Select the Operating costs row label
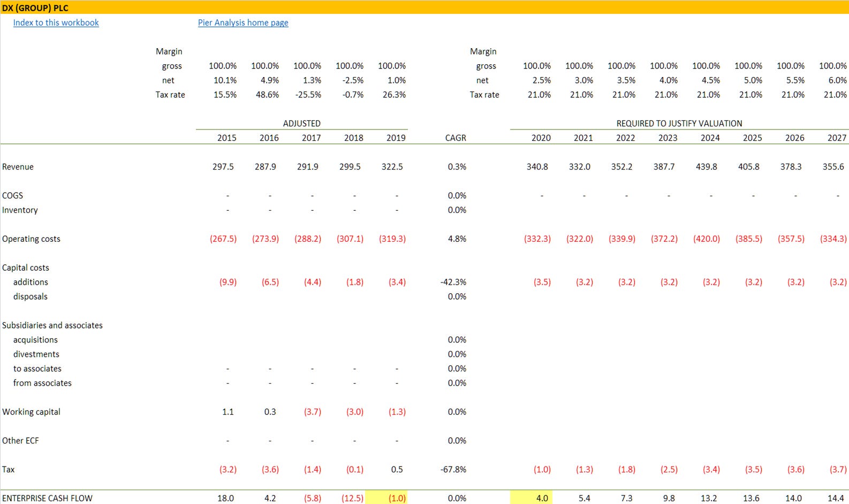Viewport: 849px width, 504px height. [31, 239]
